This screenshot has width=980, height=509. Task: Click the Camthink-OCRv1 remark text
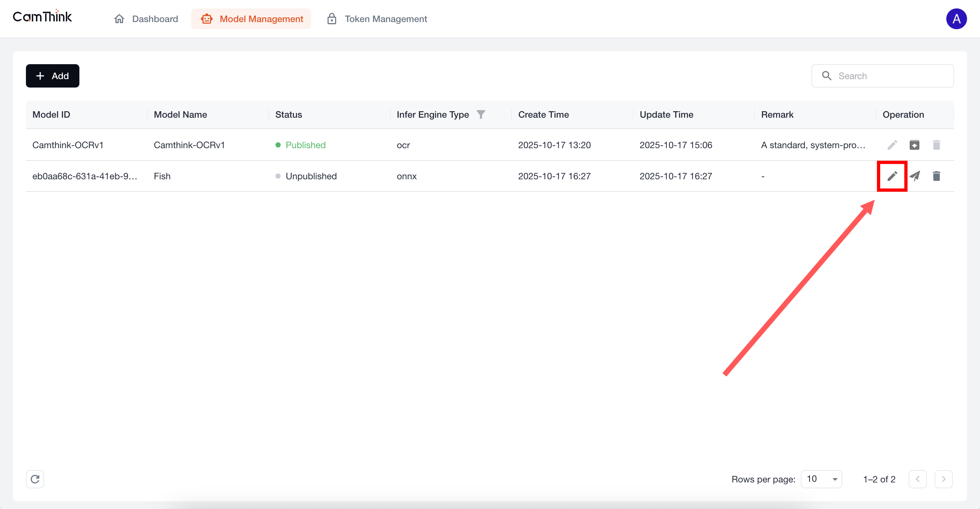[x=813, y=145]
